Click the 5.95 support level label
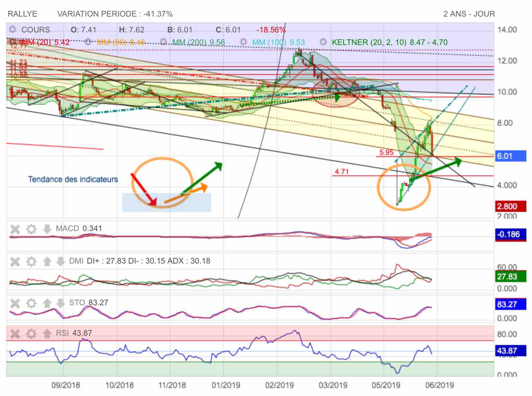This screenshot has width=532, height=396. [x=386, y=152]
